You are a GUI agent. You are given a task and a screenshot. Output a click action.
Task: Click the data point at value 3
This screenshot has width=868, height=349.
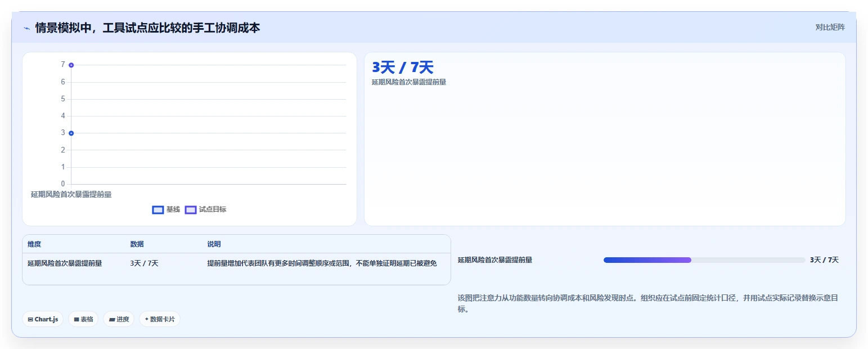(x=71, y=133)
